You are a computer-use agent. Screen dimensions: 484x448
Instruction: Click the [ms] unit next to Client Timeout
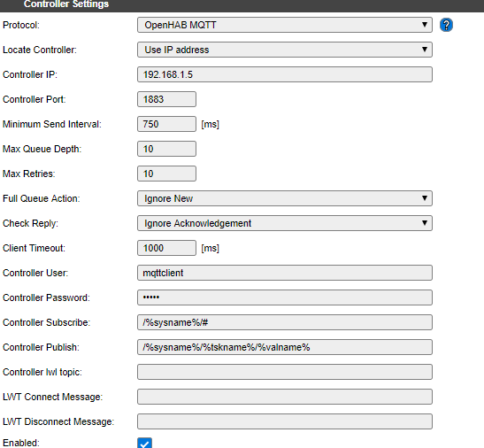[211, 248]
